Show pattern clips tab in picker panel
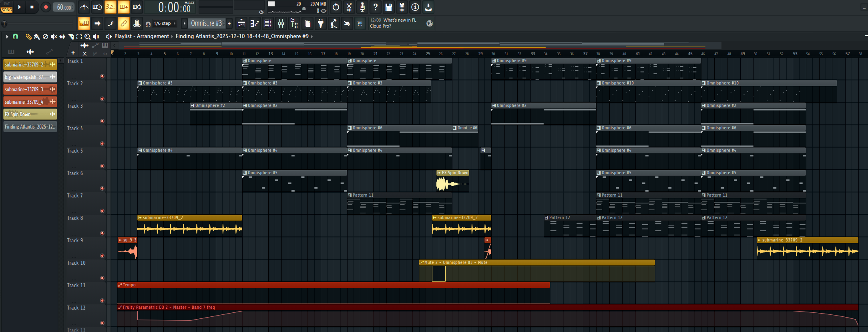This screenshot has width=868, height=332. tap(11, 52)
